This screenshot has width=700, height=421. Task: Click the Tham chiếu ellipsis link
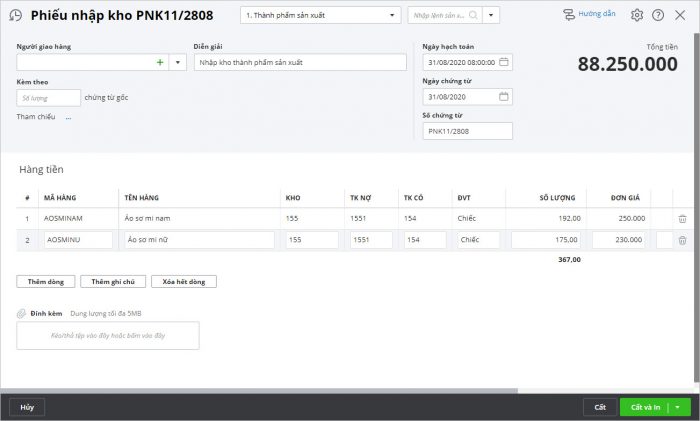click(69, 118)
